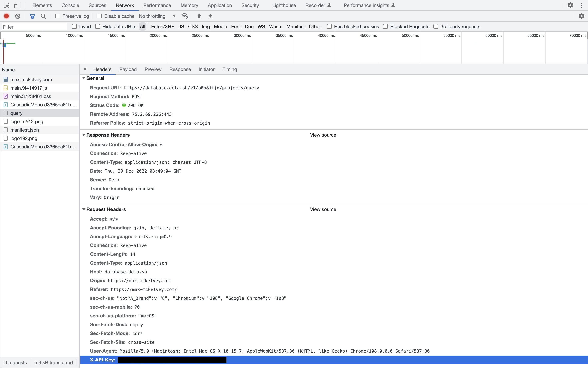Select the X-API-Key header row
Screen dimensions: 588x368
(x=334, y=360)
